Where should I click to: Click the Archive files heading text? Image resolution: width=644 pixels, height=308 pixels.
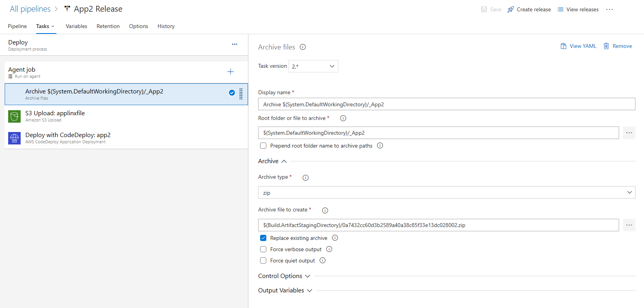click(x=277, y=47)
